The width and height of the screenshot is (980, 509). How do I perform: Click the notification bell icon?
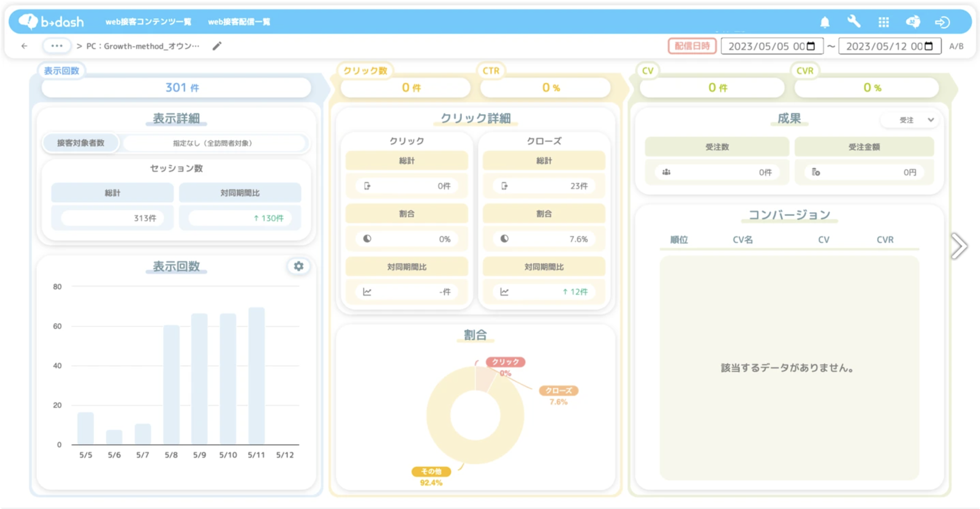824,22
